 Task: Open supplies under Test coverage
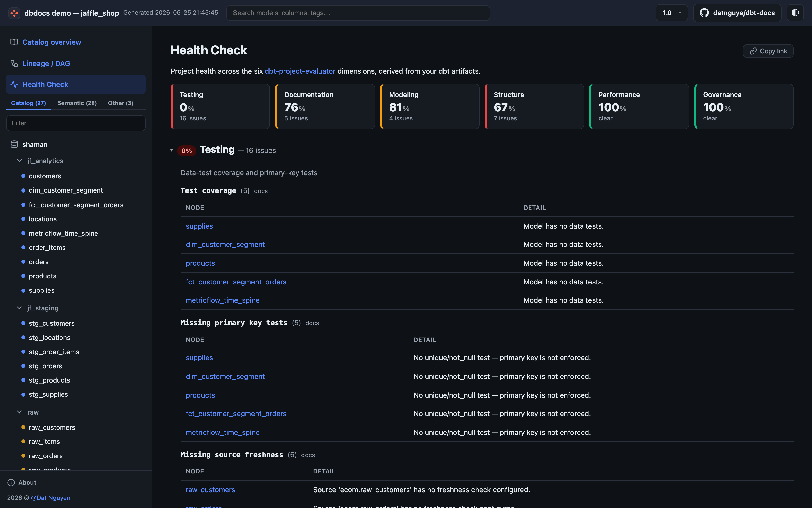[199, 226]
